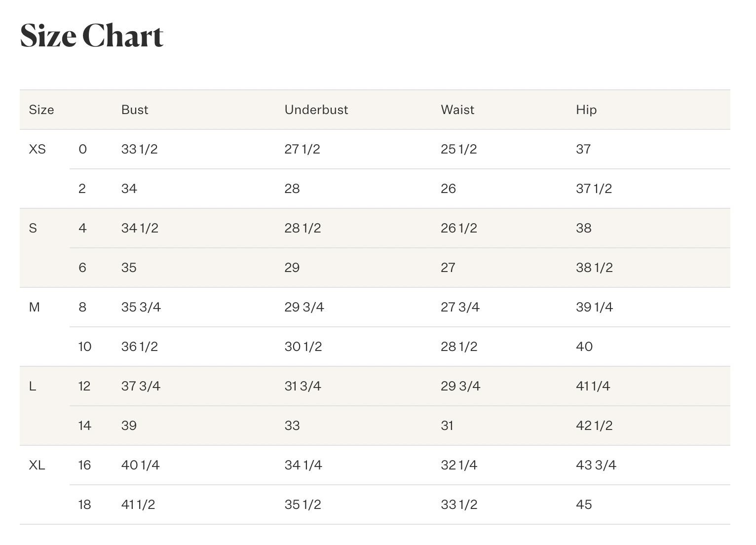Click the Waist column header

click(x=457, y=110)
